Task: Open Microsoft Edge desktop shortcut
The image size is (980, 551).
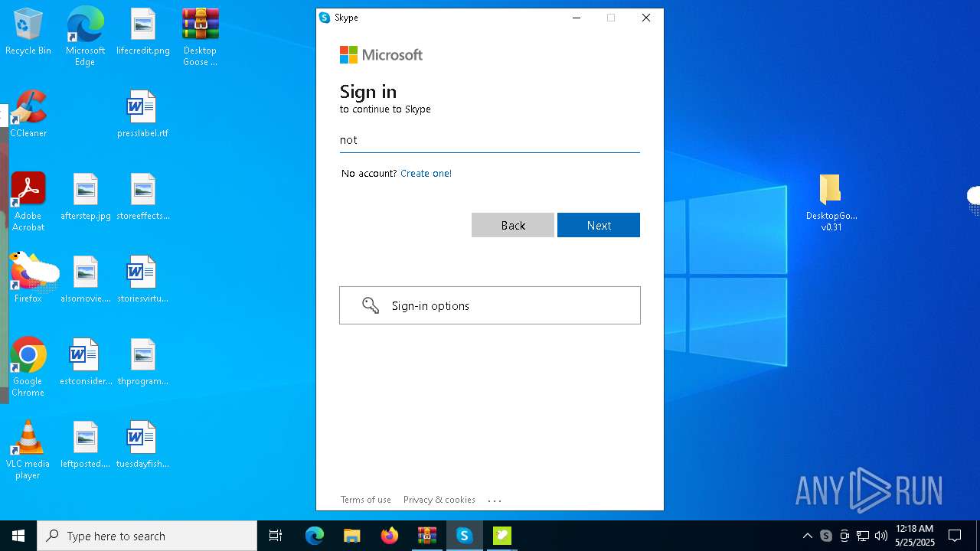Action: [x=85, y=37]
